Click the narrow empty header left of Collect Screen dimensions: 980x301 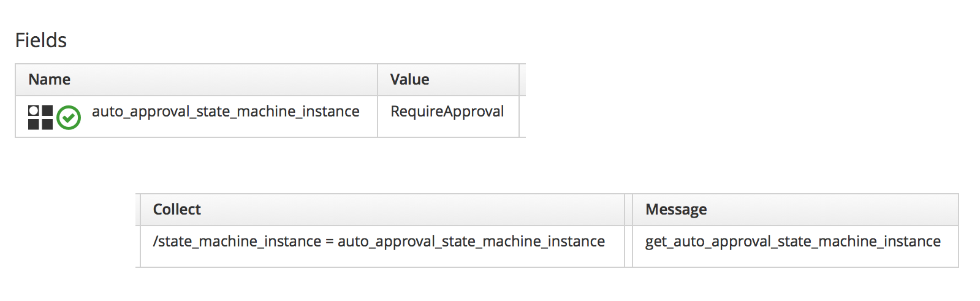coord(138,210)
